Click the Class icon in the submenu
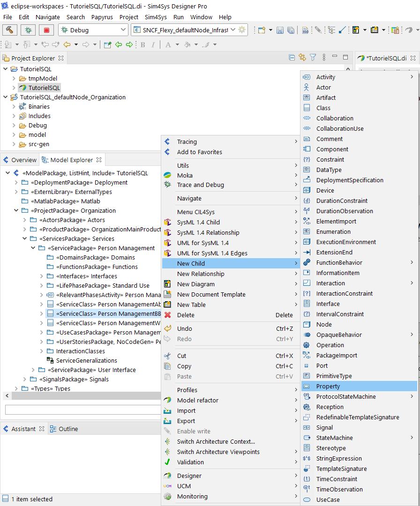The image size is (420, 506). point(307,108)
